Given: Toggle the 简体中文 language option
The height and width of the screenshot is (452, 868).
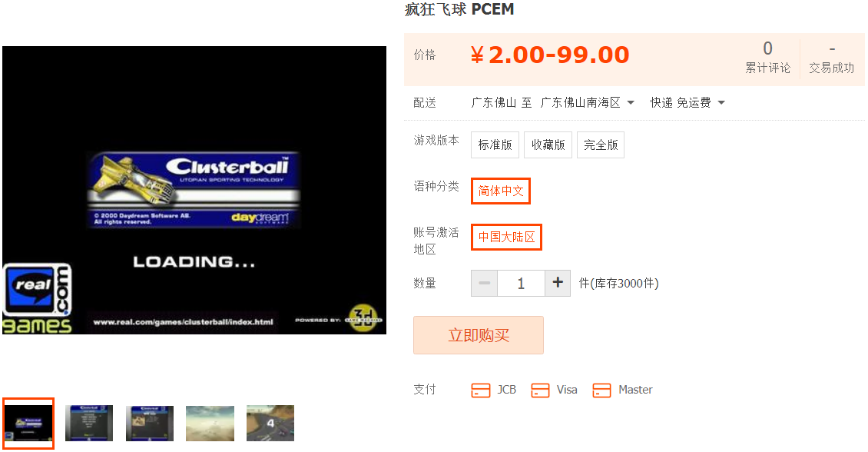Looking at the screenshot, I should [x=500, y=191].
